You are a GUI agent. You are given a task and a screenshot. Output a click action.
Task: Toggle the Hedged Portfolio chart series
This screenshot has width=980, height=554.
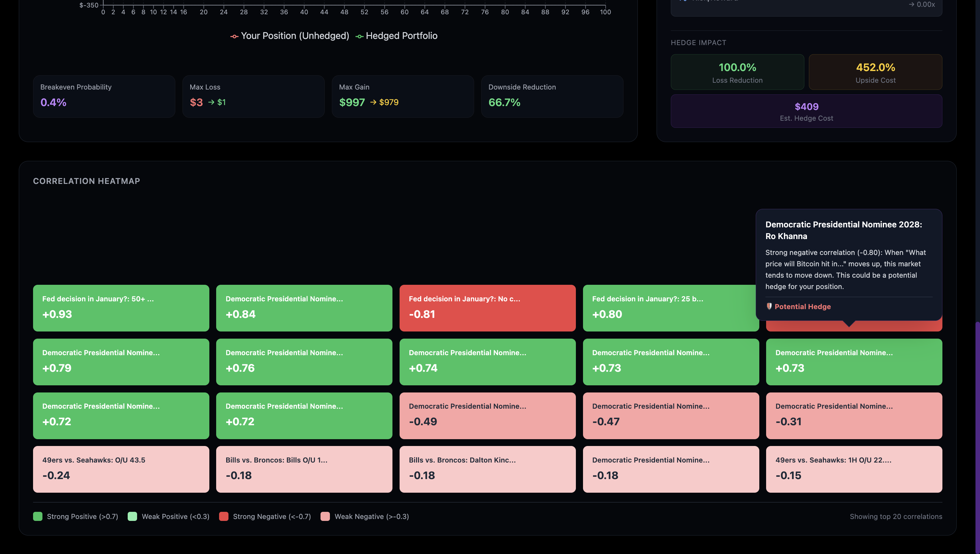[401, 36]
